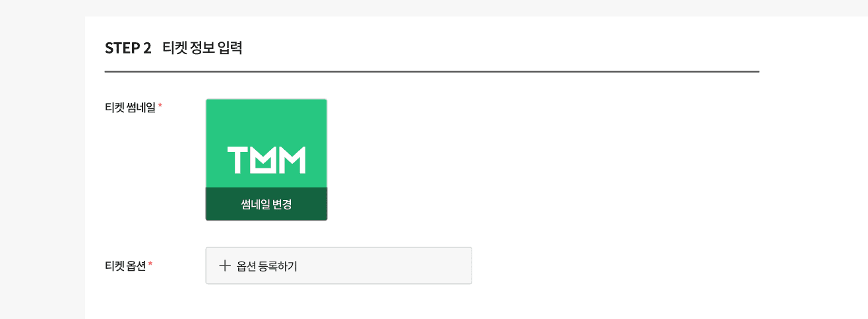Click the red asterisk beside 티켓 옵션

coord(150,264)
